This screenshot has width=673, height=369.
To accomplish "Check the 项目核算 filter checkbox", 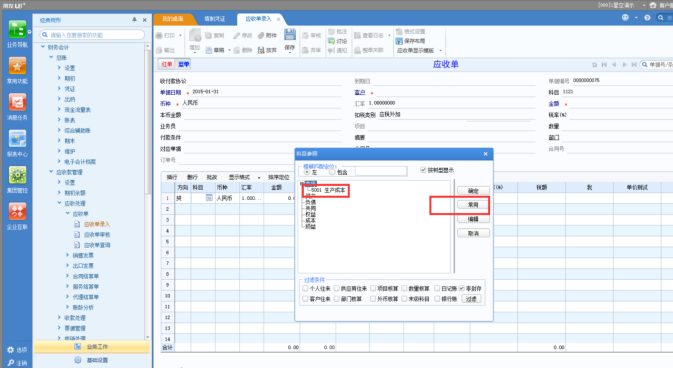I will [x=373, y=288].
